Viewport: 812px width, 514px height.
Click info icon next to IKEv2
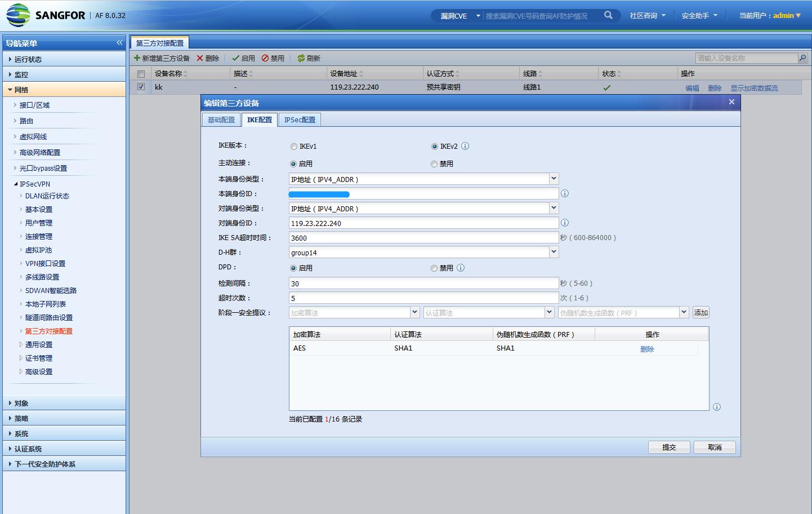point(465,146)
